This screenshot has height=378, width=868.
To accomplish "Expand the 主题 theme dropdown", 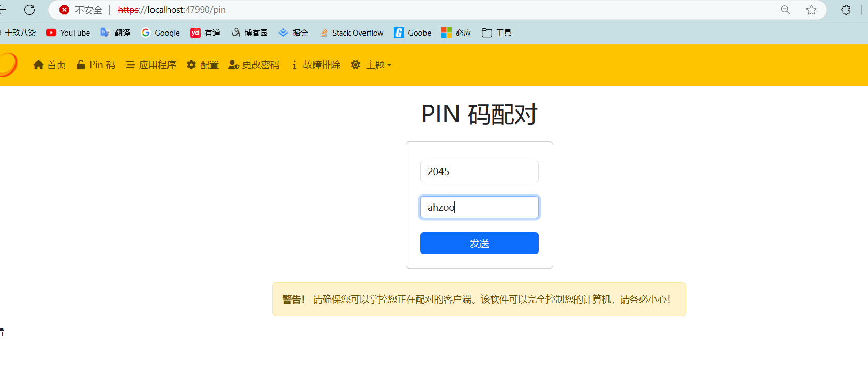I will (371, 65).
